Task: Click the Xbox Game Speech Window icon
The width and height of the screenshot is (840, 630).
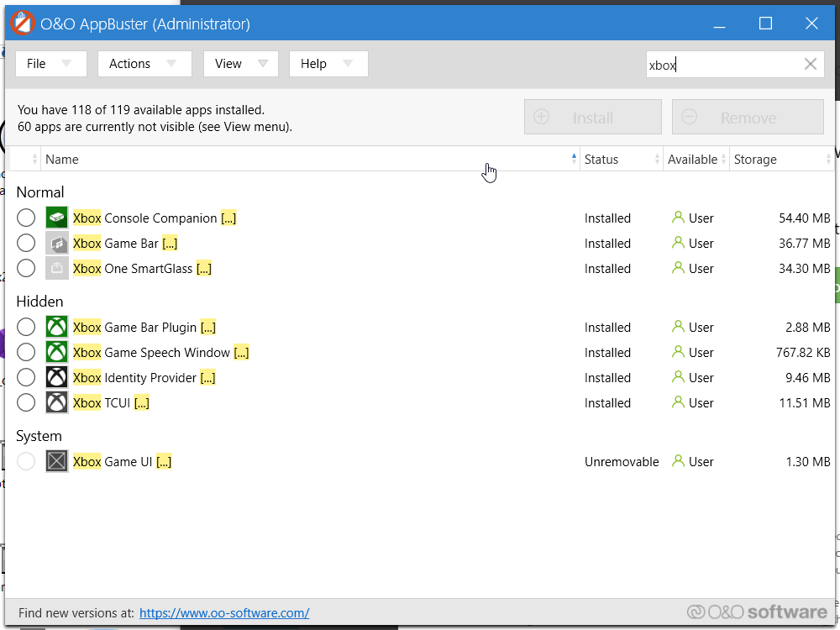Action: tap(57, 352)
